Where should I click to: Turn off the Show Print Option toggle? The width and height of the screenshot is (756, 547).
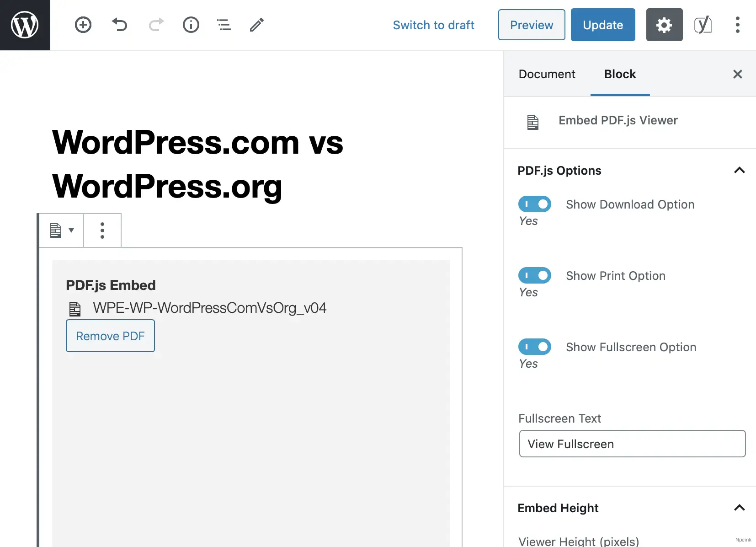click(x=534, y=275)
